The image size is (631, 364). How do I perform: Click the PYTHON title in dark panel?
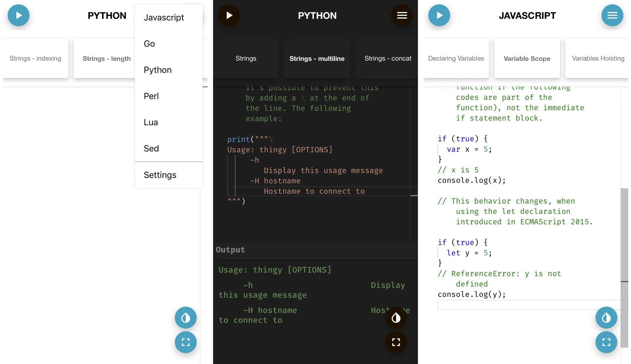[x=317, y=16]
